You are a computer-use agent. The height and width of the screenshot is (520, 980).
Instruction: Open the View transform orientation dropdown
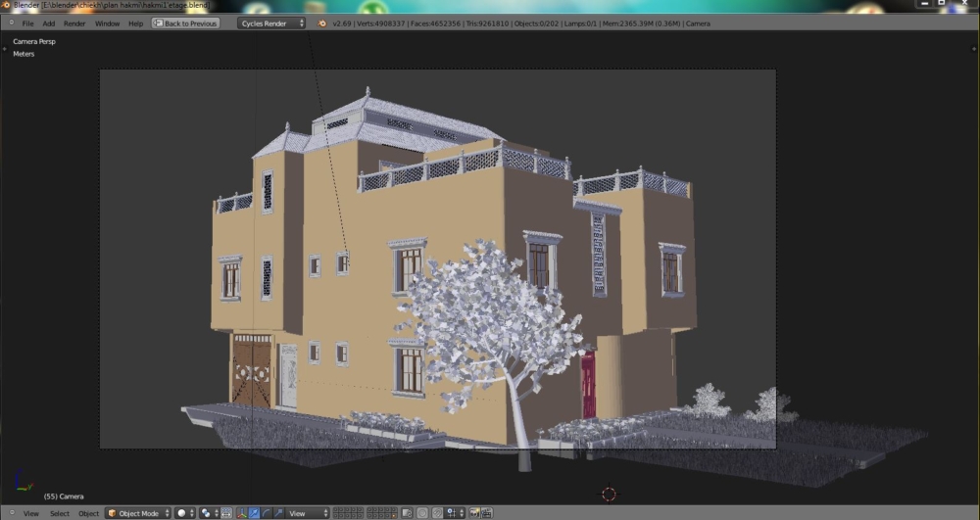(x=307, y=513)
